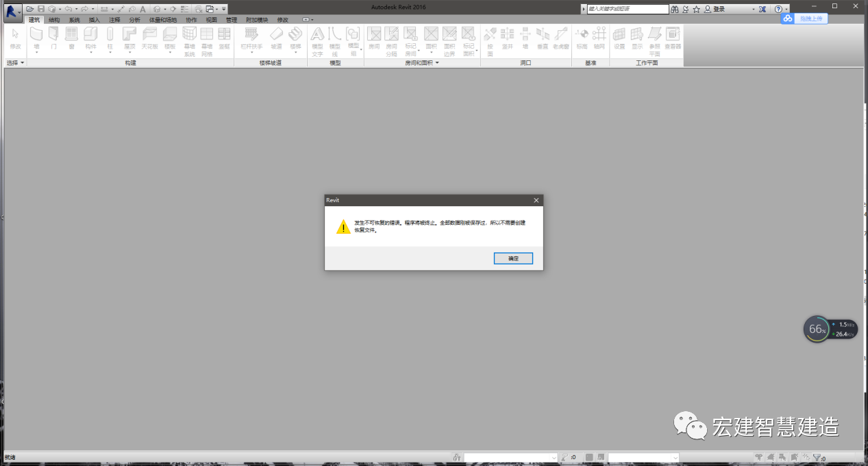The width and height of the screenshot is (868, 466).
Task: Switch to the 系统 ribbon tab
Action: point(74,20)
